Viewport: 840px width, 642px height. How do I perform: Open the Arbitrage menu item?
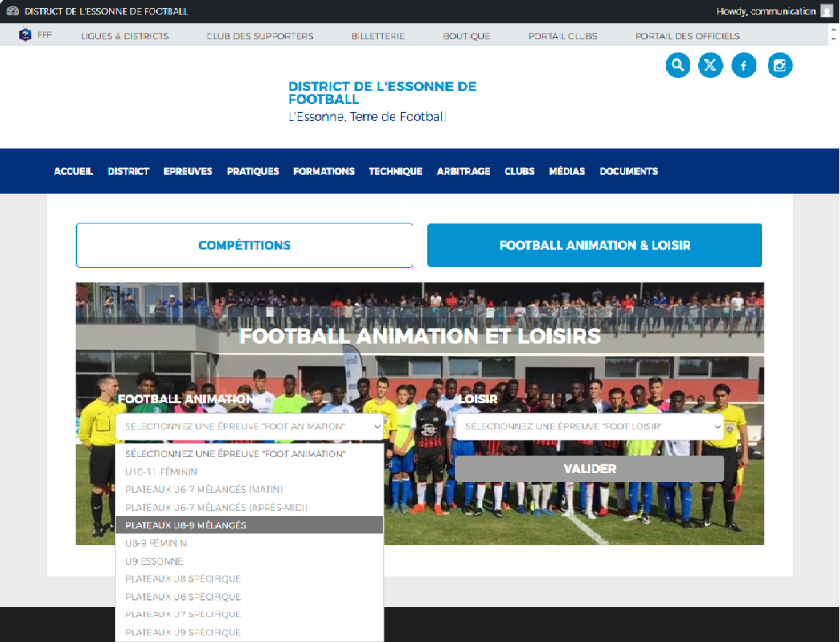tap(463, 171)
